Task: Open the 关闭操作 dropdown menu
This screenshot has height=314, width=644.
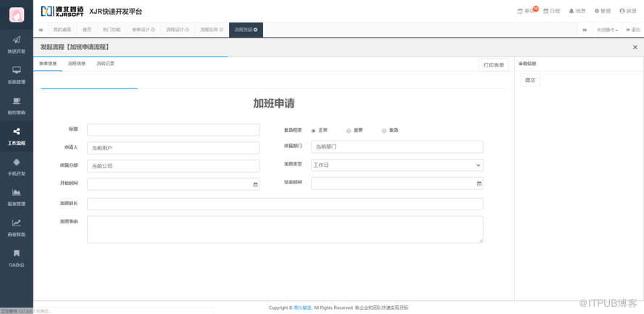Action: click(x=606, y=30)
